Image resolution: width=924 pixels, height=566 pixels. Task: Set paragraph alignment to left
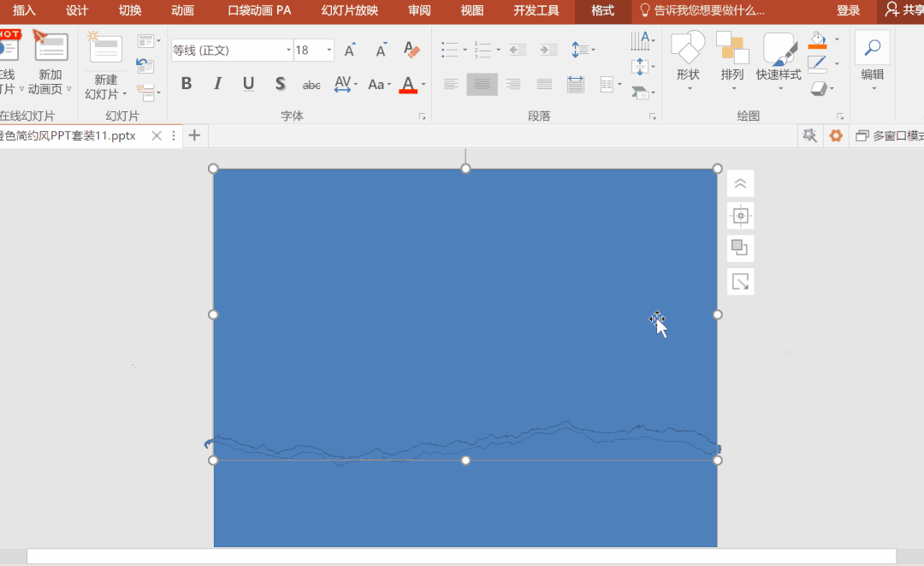(x=451, y=84)
